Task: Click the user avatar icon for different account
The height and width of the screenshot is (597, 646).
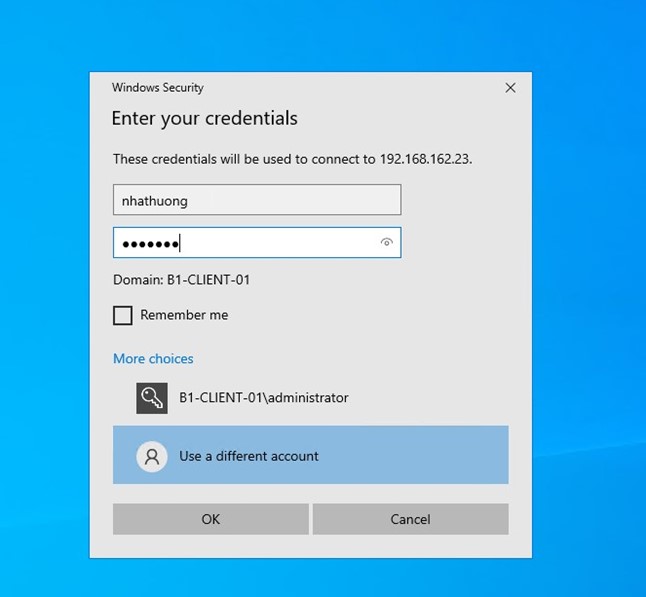Action: pyautogui.click(x=152, y=456)
